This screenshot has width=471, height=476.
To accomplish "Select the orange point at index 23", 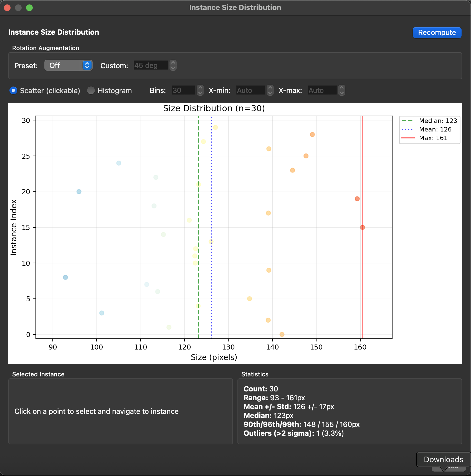I will coord(292,170).
